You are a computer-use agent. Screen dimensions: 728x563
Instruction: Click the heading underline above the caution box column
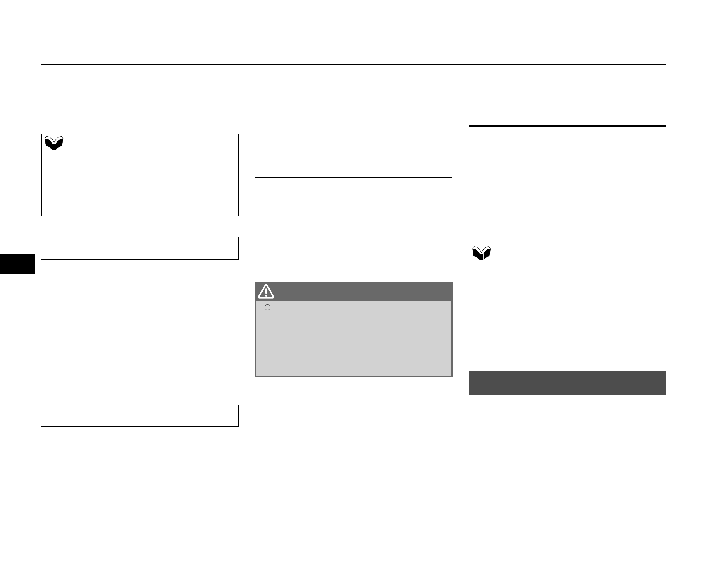[x=353, y=177]
